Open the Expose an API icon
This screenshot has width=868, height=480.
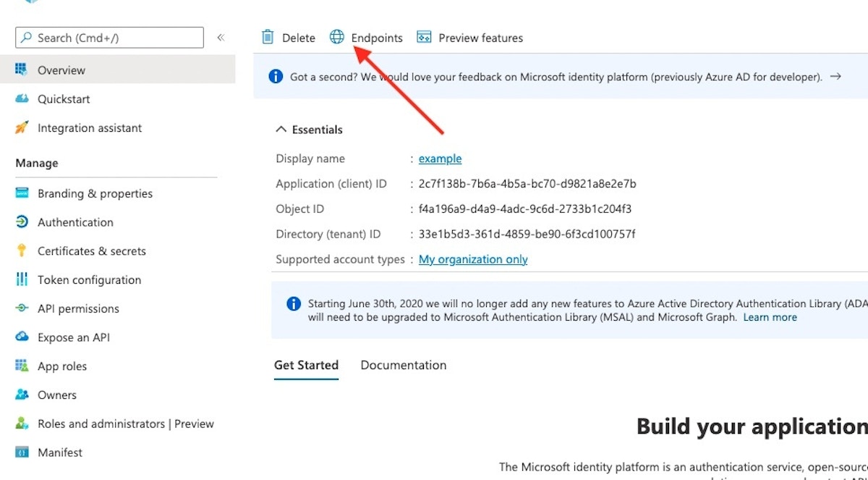22,337
